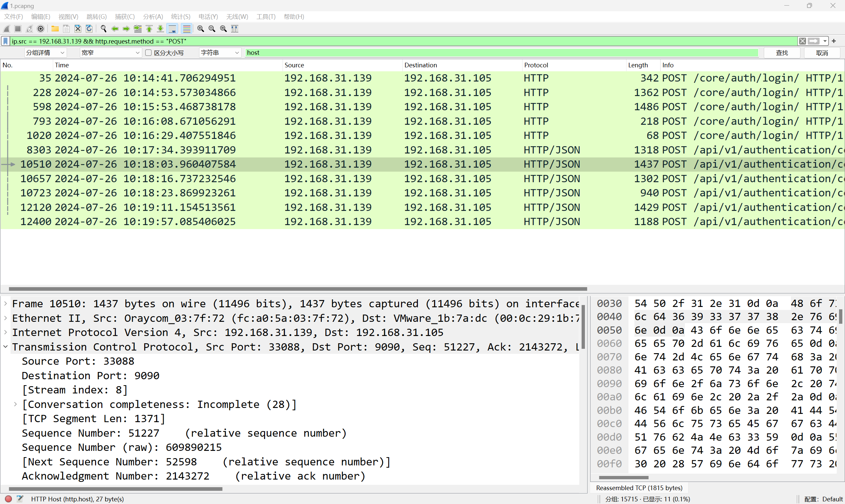Save the capture file
The image size is (845, 504).
coord(66,29)
